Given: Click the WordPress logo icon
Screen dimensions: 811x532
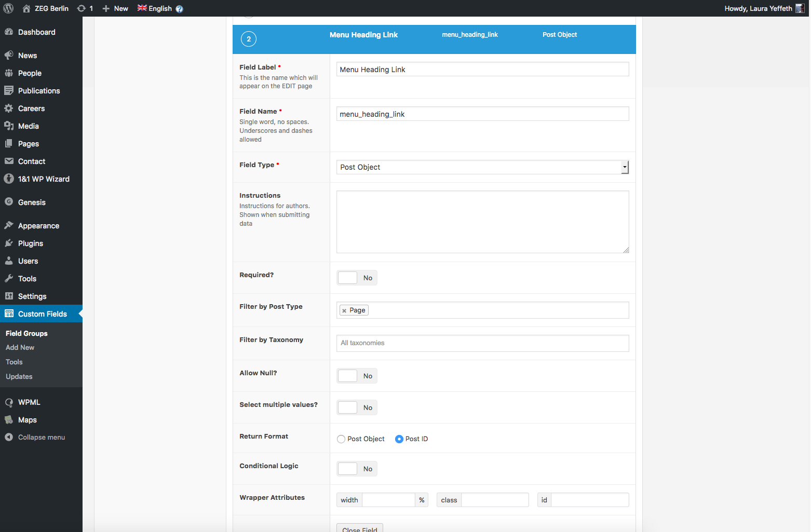Looking at the screenshot, I should [8, 8].
